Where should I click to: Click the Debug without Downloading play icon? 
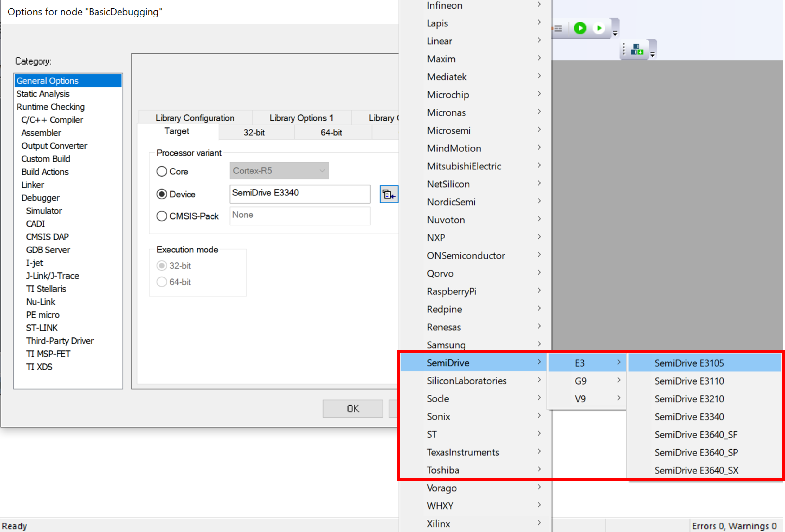click(599, 28)
